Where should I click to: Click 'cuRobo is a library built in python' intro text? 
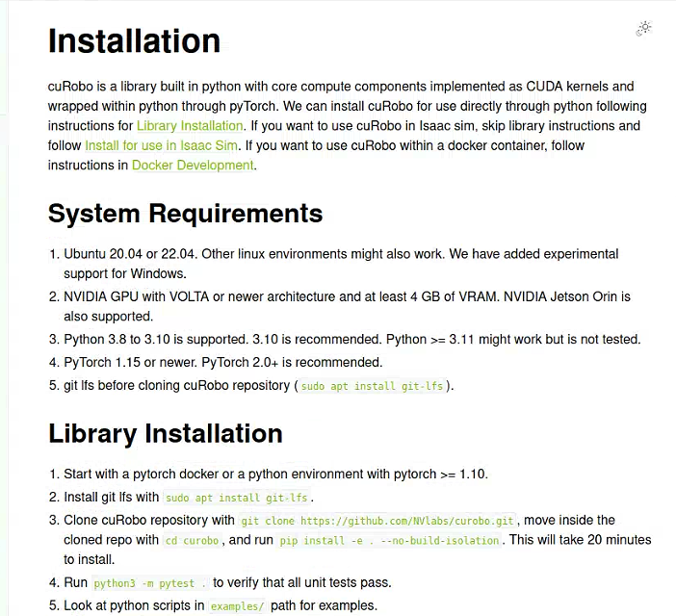144,87
